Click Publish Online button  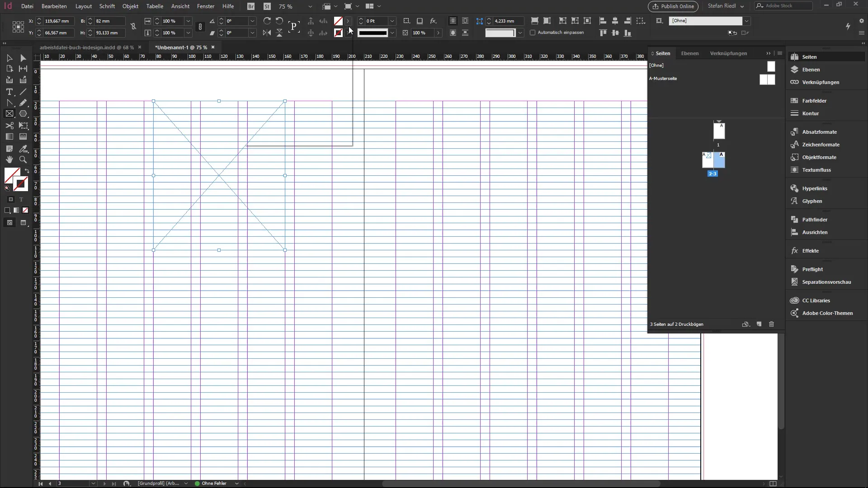point(673,6)
